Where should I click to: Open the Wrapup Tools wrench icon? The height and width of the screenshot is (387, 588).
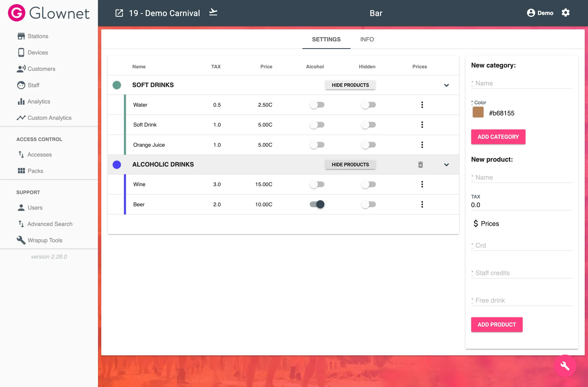coord(21,240)
